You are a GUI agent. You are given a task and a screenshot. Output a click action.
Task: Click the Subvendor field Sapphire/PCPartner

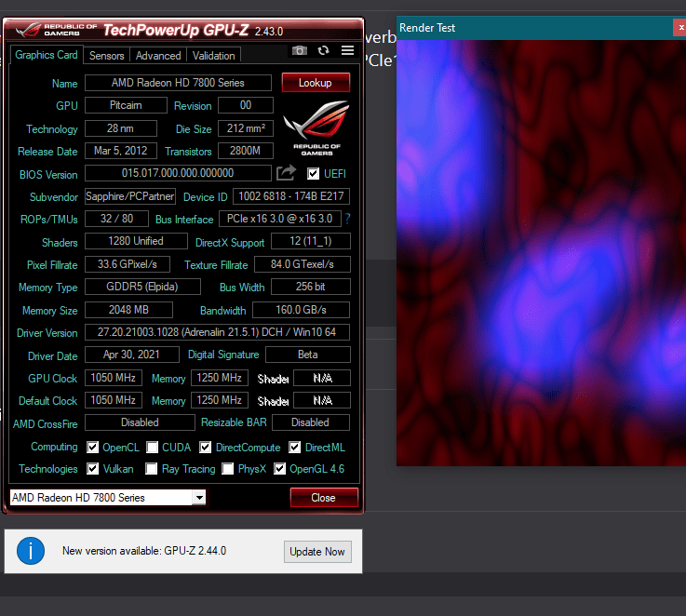[130, 196]
